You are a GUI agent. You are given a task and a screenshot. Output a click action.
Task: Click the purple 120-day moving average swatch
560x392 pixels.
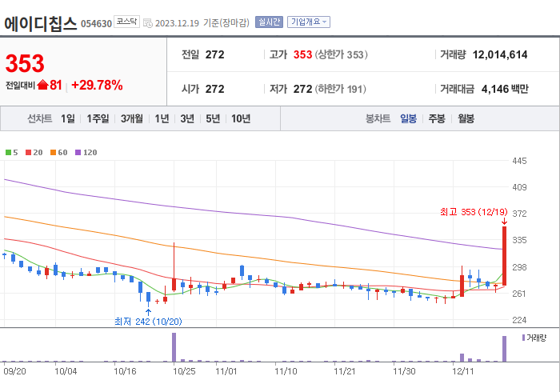[x=78, y=153]
